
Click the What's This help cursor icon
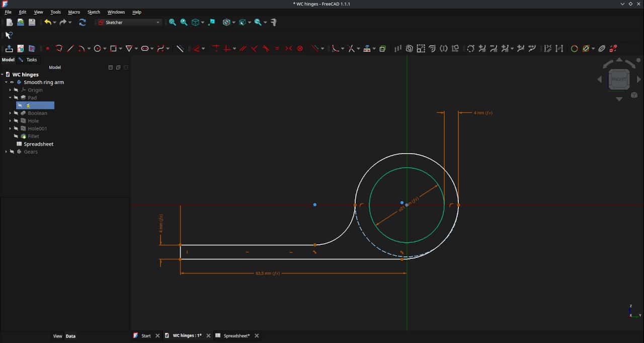click(x=9, y=35)
